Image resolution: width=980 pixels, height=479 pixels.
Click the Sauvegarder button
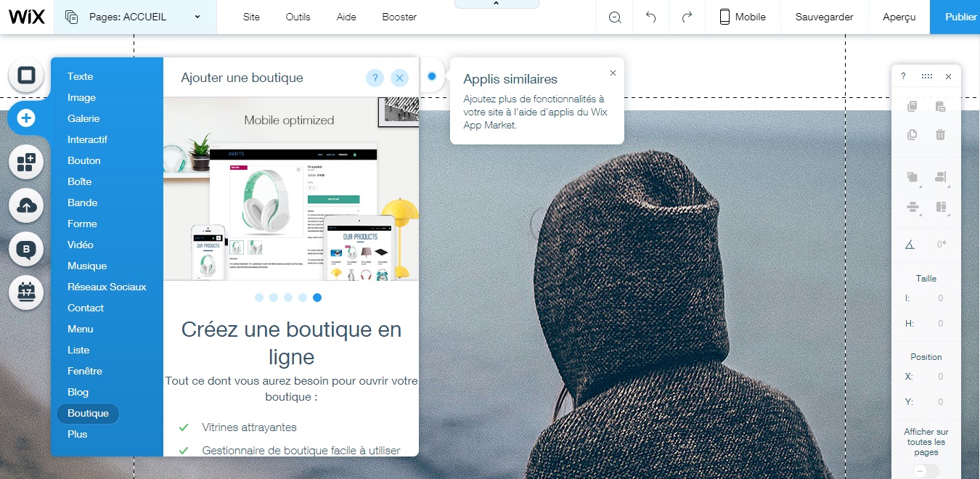[x=824, y=17]
